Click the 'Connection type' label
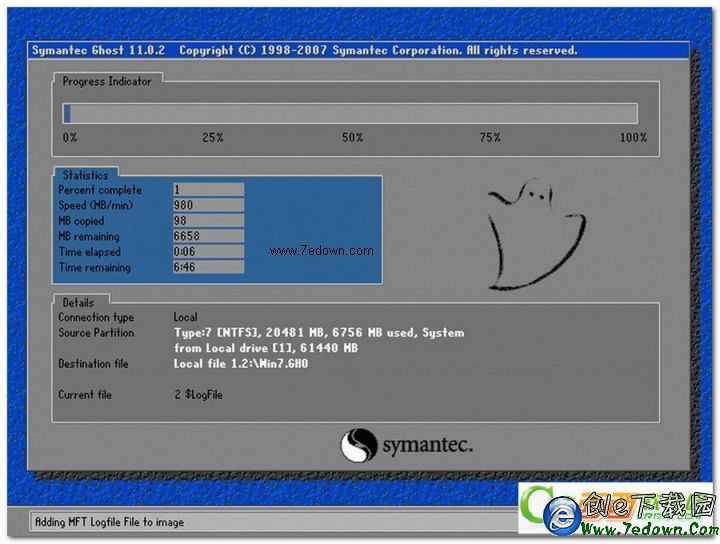Viewport: 720px width, 544px height. coord(96,317)
